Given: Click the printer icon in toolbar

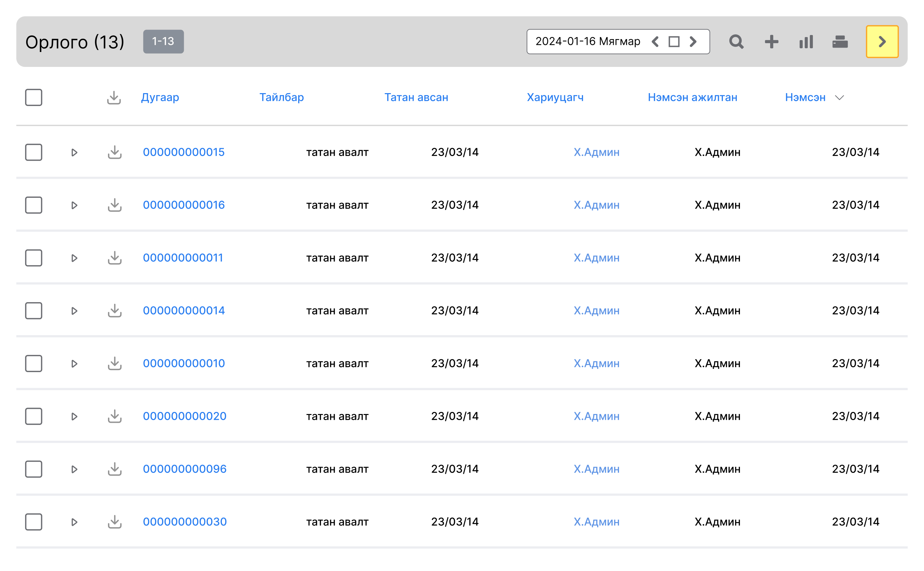Looking at the screenshot, I should [x=840, y=41].
